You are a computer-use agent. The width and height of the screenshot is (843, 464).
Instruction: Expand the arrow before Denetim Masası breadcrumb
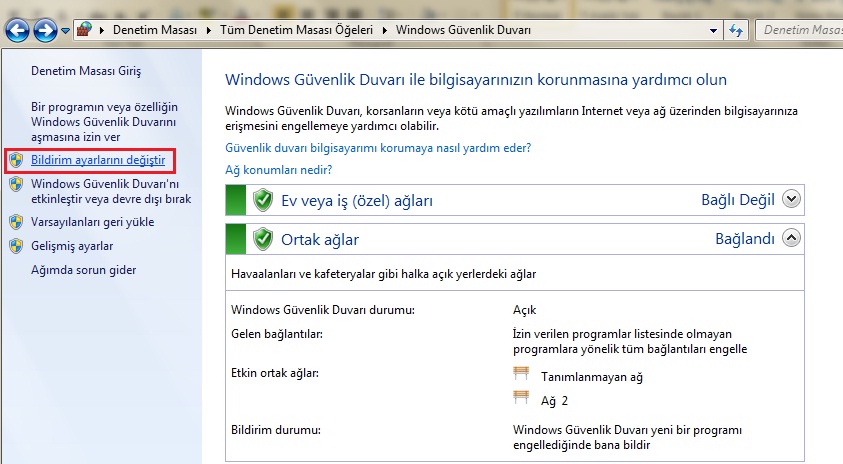tap(102, 30)
